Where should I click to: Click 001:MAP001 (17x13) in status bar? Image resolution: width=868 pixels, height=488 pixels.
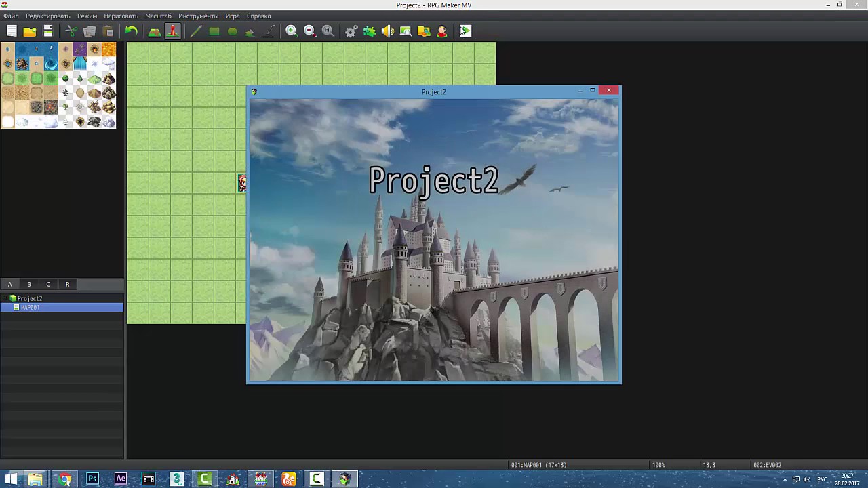[538, 465]
